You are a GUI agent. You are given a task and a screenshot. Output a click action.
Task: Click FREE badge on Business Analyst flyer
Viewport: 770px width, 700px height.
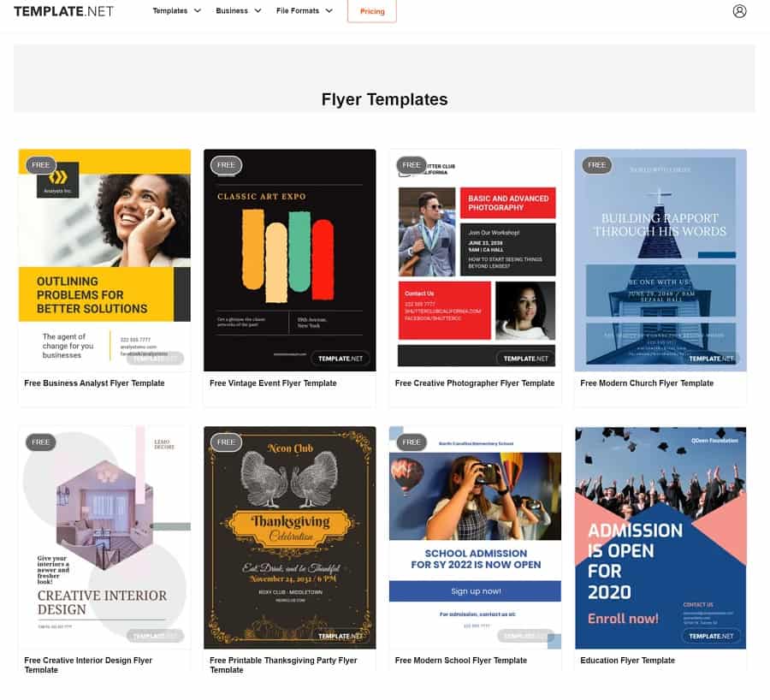pyautogui.click(x=40, y=165)
